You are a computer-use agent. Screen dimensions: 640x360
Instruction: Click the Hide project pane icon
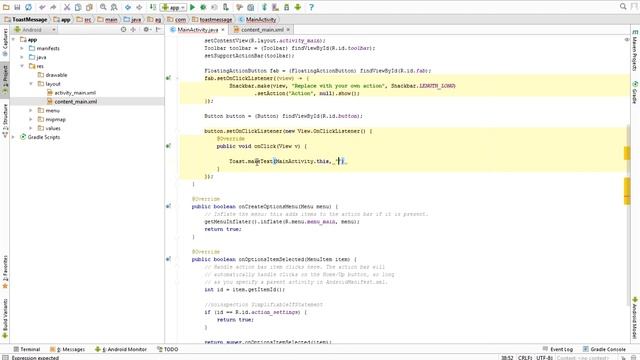click(x=159, y=29)
